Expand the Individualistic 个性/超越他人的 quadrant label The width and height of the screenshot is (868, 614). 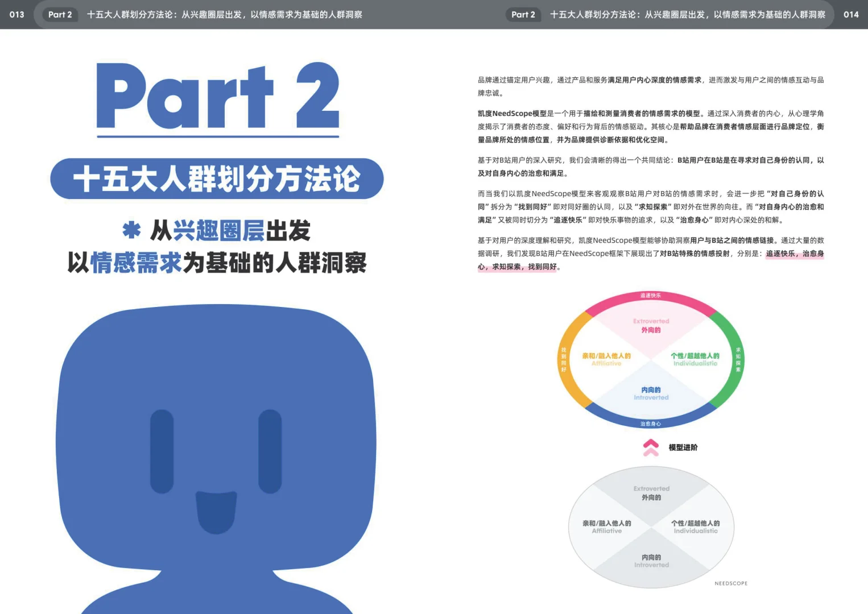coord(695,358)
